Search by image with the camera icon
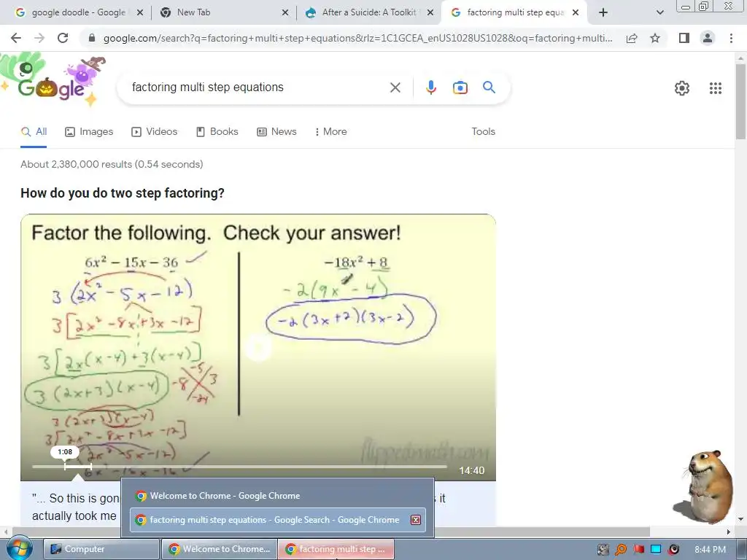The height and width of the screenshot is (560, 747). tap(460, 87)
